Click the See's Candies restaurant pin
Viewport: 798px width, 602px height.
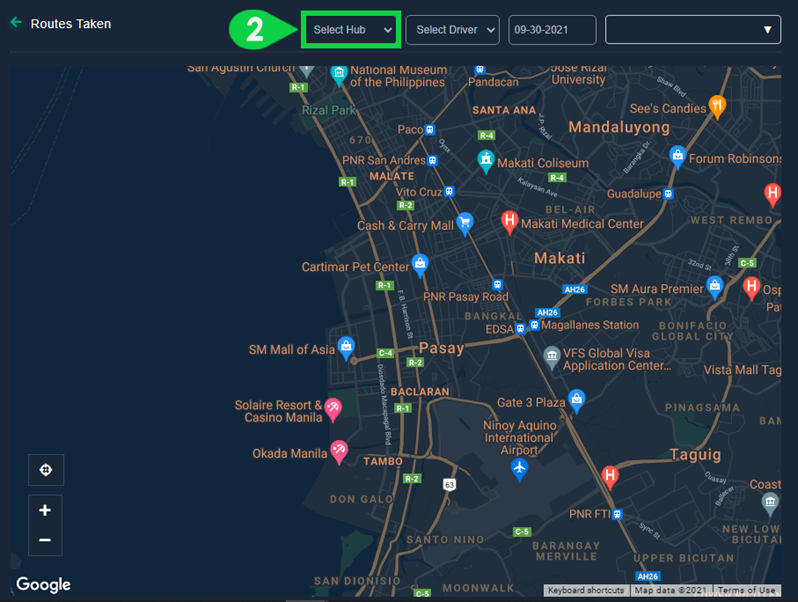tap(717, 106)
